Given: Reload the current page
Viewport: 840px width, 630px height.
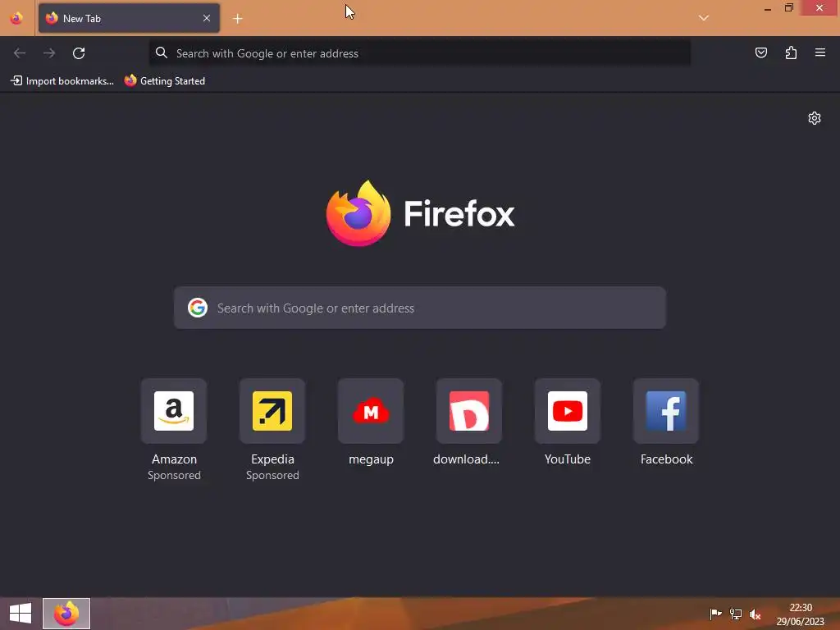Looking at the screenshot, I should [79, 53].
